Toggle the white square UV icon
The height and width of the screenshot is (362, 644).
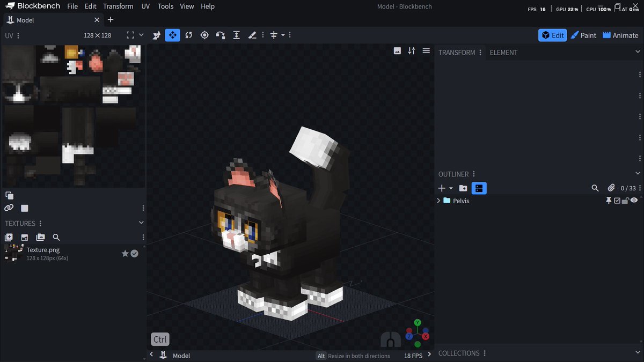(x=25, y=208)
